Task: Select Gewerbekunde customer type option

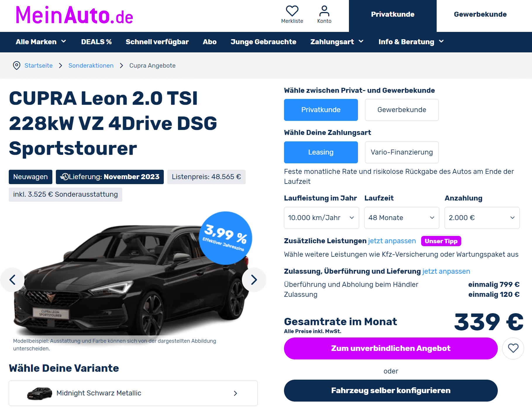Action: click(x=402, y=110)
